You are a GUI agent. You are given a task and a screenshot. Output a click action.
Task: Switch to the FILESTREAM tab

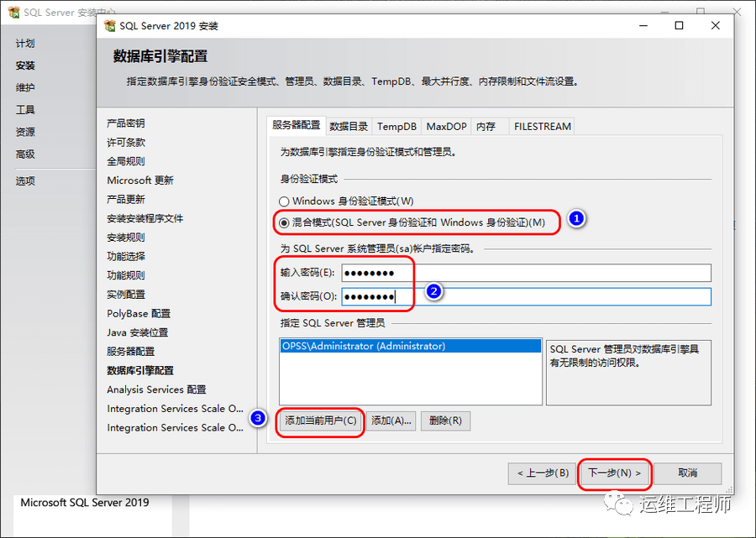point(543,127)
